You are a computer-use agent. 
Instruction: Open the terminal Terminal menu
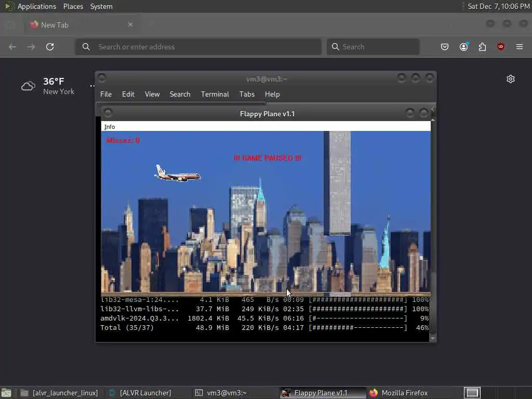[215, 95]
